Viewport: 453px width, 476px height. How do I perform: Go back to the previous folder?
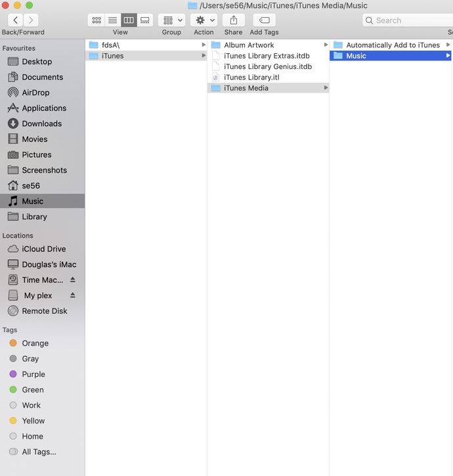click(x=16, y=20)
